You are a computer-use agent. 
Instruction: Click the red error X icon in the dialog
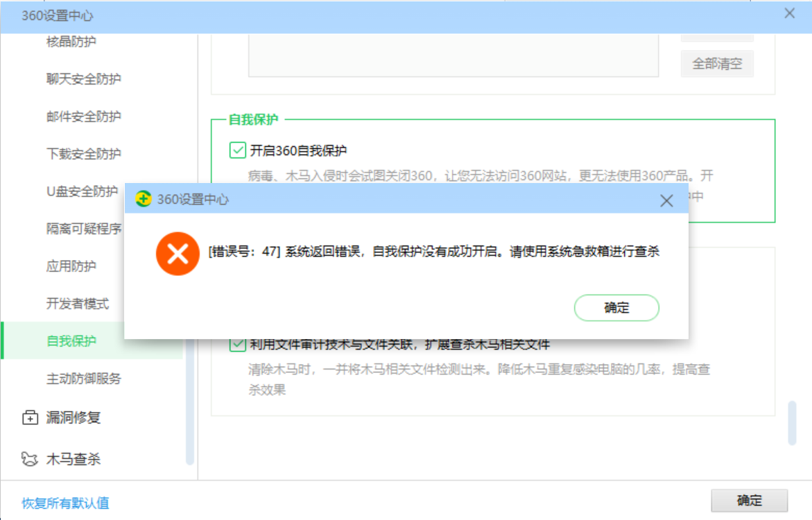(x=178, y=254)
